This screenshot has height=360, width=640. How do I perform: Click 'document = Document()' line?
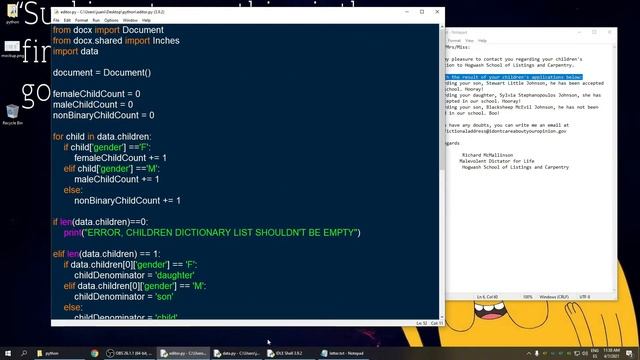(x=102, y=73)
